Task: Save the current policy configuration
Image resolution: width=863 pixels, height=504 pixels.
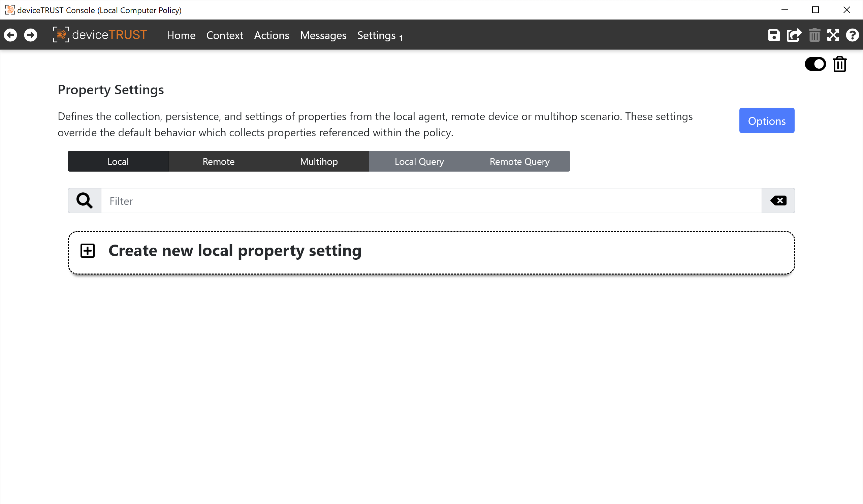Action: (x=774, y=35)
